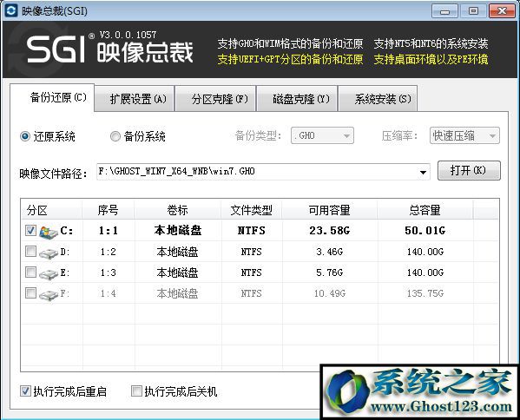Select the 1:1 sequence cell

pyautogui.click(x=109, y=230)
